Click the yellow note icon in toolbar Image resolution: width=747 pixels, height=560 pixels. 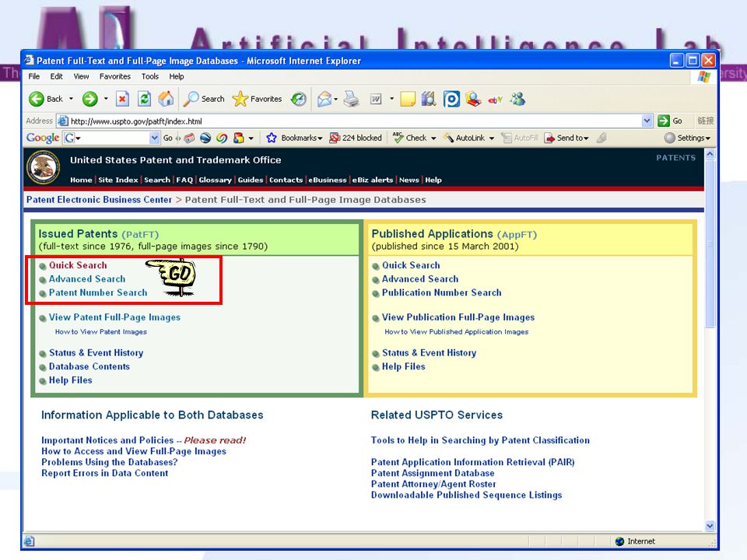tap(407, 99)
